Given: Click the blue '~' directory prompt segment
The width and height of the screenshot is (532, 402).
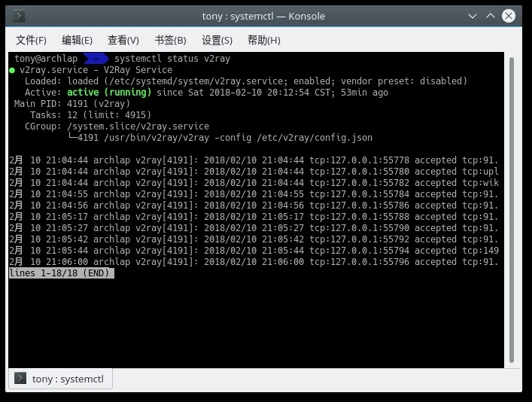Looking at the screenshot, I should (x=96, y=59).
